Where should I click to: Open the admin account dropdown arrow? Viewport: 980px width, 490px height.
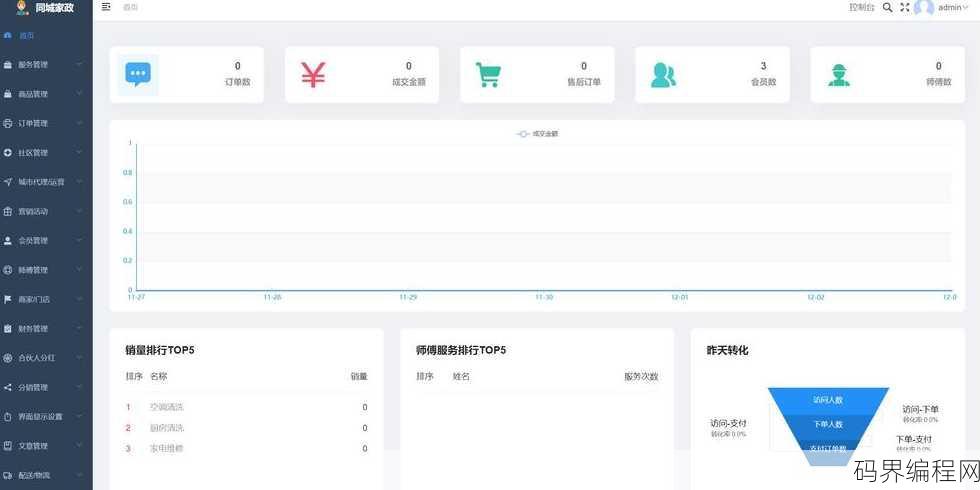[x=966, y=8]
